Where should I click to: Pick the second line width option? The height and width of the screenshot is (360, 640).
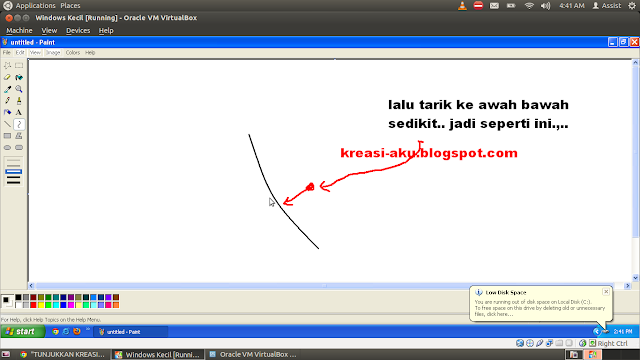tap(13, 166)
